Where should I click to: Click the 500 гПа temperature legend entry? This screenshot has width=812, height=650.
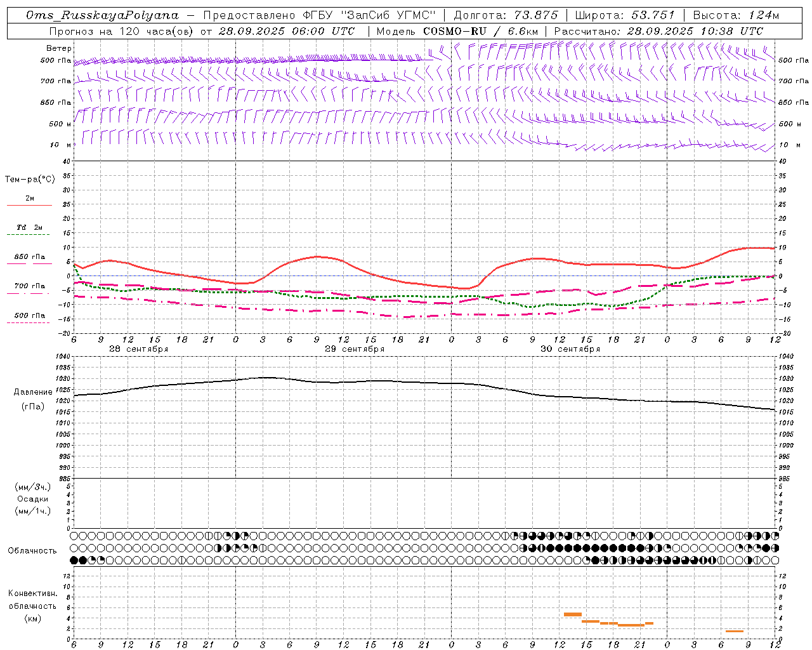29,315
